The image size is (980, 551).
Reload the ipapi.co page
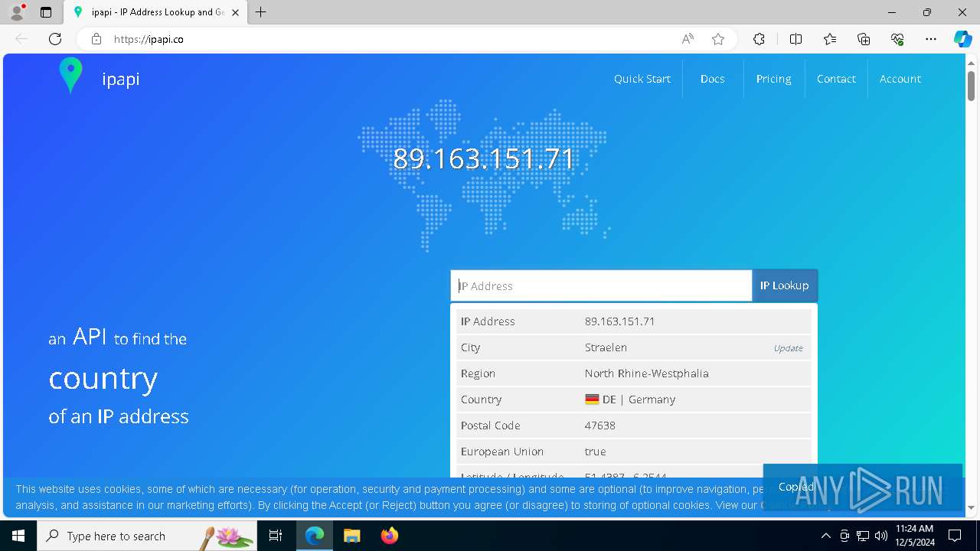[55, 39]
